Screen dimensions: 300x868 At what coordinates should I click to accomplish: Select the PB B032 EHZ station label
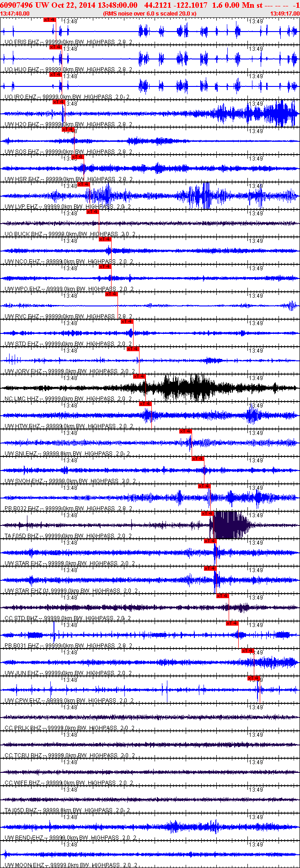pos(69,509)
